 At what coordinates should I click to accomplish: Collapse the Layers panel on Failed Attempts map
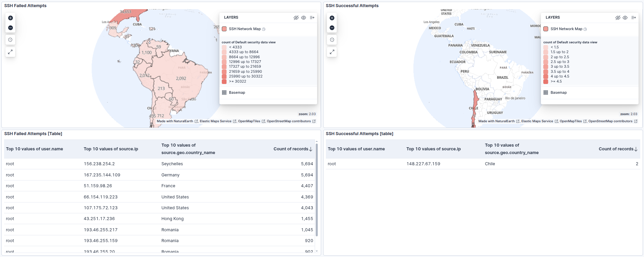click(312, 18)
